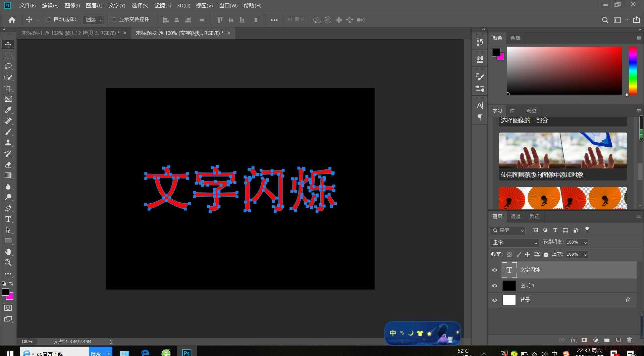The height and width of the screenshot is (356, 644).
Task: Toggle visibility of 背景 layer
Action: tap(494, 300)
